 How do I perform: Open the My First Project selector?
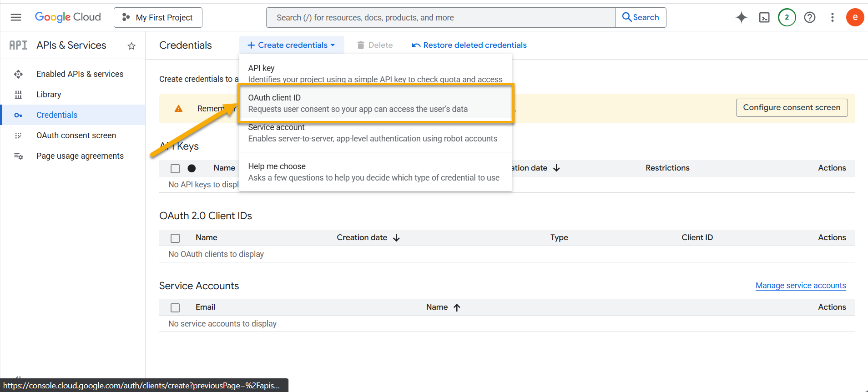coord(158,17)
